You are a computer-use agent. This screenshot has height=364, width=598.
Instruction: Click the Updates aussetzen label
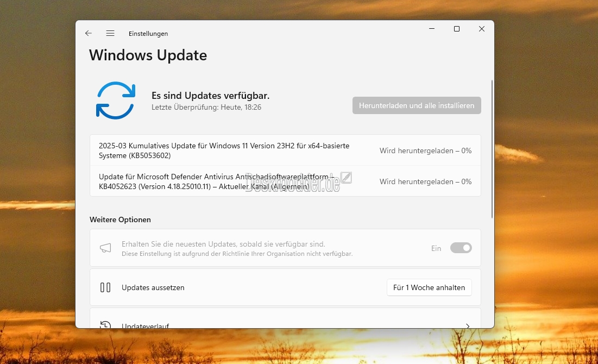[x=153, y=288]
